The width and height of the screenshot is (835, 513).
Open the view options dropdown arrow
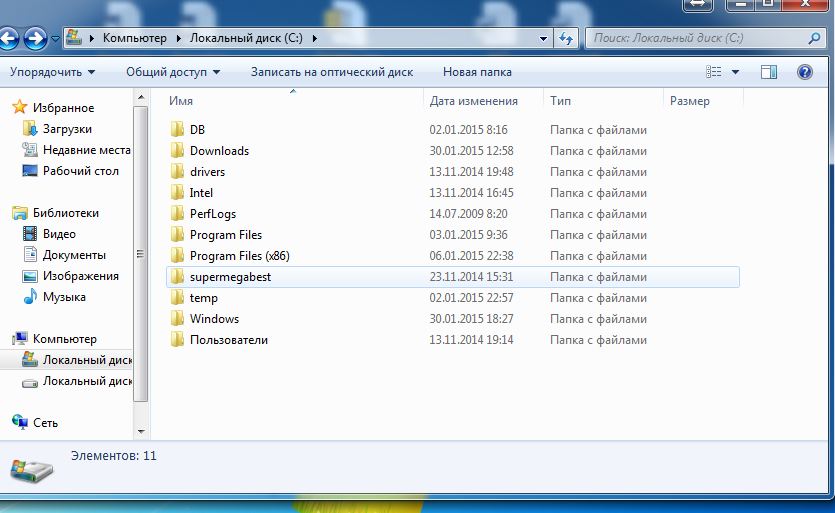click(735, 72)
